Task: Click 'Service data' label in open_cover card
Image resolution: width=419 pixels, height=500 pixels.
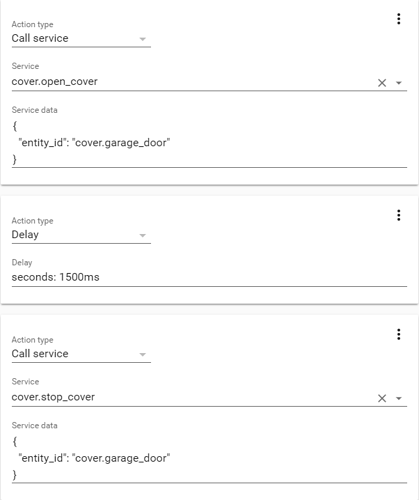Action: coord(34,110)
